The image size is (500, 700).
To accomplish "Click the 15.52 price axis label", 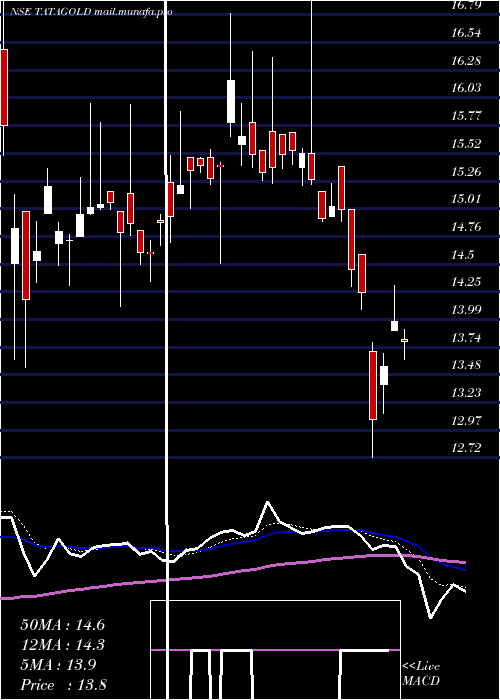I will click(x=466, y=144).
